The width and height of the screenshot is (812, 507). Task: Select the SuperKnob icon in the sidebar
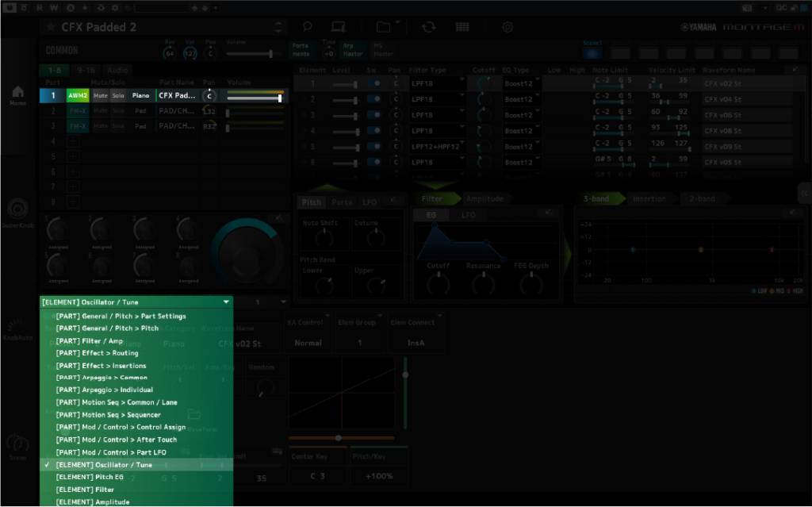[x=17, y=208]
